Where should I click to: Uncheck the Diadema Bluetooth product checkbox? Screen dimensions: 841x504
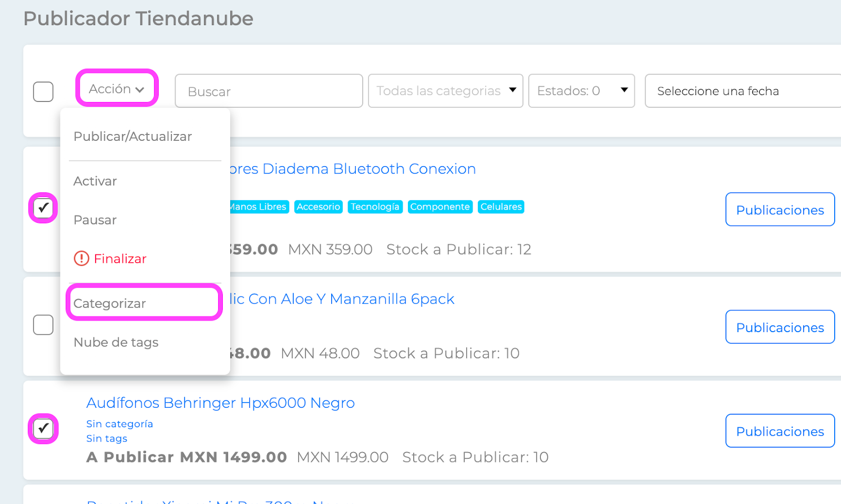43,208
